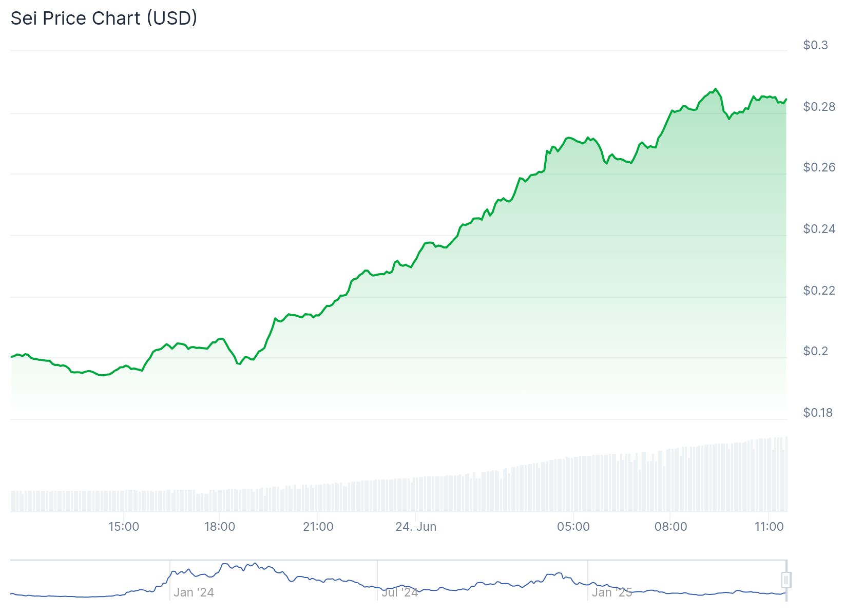This screenshot has height=616, width=844.
Task: Select the 15:00 time axis label
Action: pos(124,527)
